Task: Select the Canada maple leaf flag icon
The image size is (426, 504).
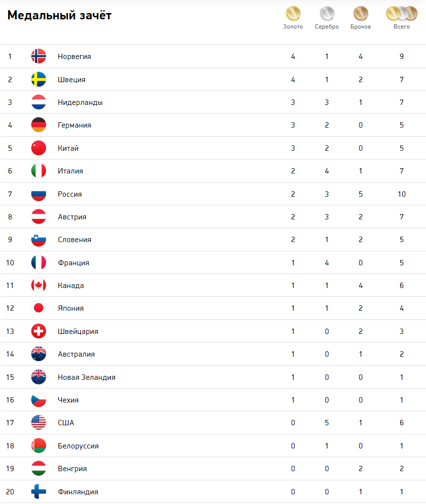Action: [39, 286]
